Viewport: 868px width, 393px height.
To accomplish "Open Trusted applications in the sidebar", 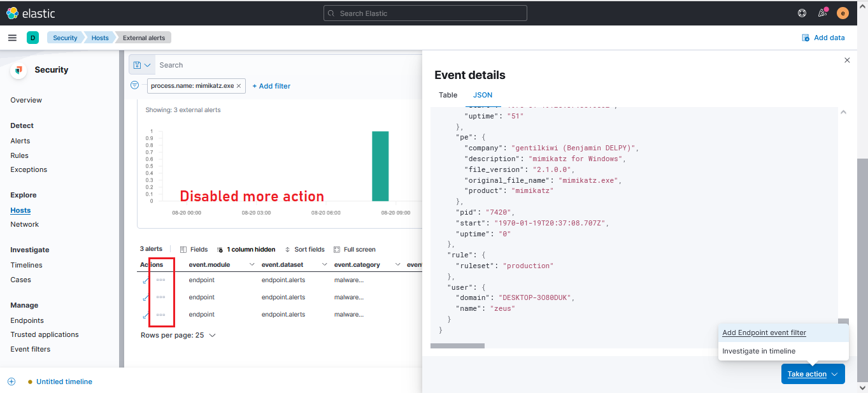I will point(45,334).
